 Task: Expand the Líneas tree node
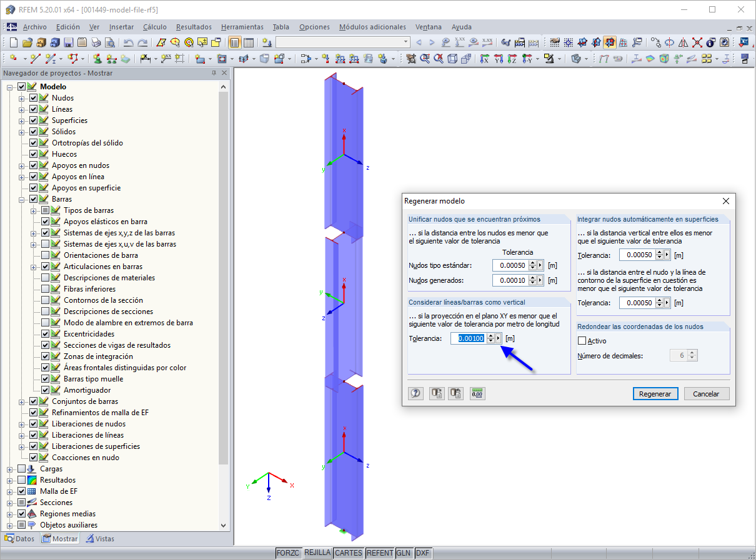tap(22, 109)
